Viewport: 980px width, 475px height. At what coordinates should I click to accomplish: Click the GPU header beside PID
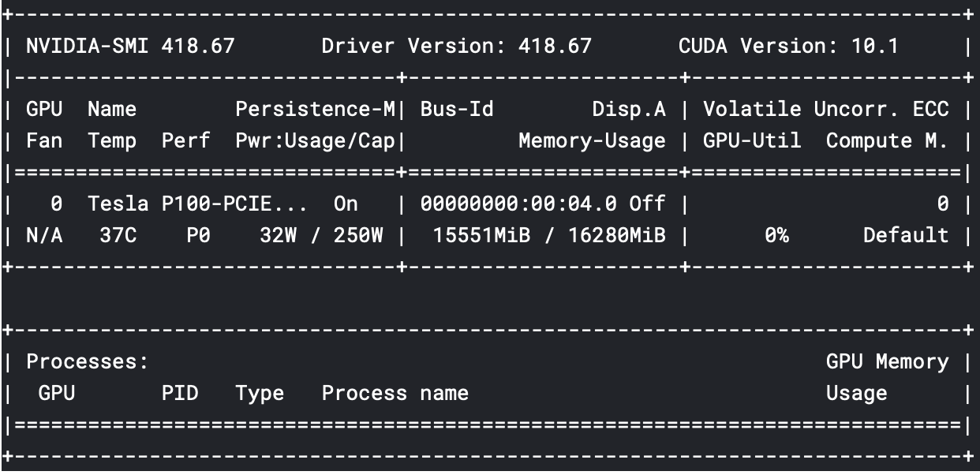coord(57,393)
